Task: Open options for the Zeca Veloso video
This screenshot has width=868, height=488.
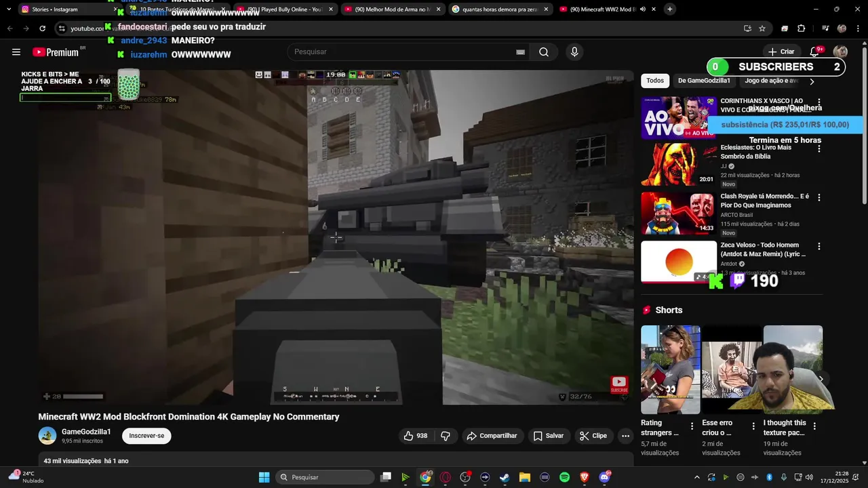Action: click(x=818, y=246)
